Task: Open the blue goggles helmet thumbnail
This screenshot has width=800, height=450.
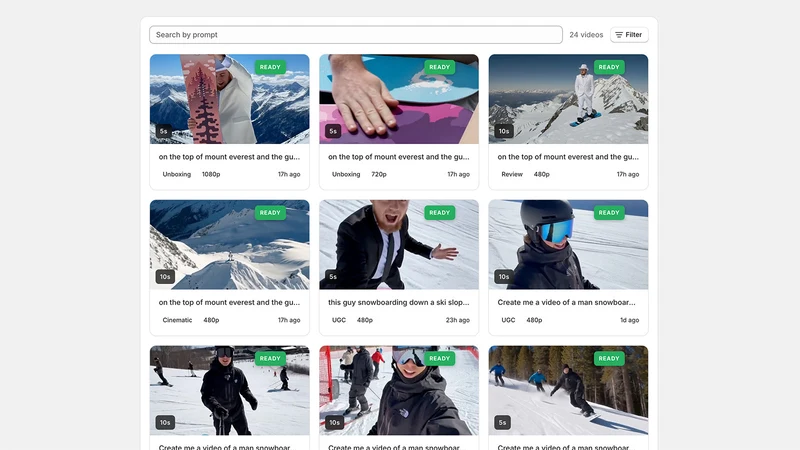Action: pos(568,245)
